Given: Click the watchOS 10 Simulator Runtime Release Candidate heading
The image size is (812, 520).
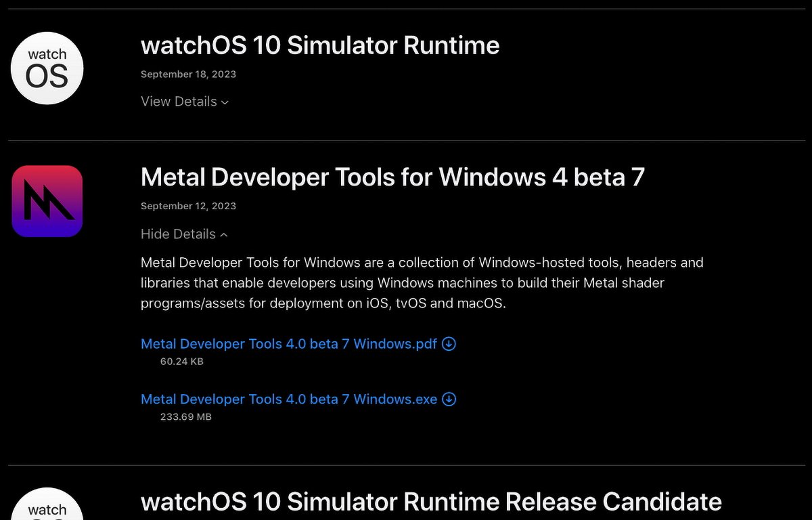Looking at the screenshot, I should click(x=430, y=502).
